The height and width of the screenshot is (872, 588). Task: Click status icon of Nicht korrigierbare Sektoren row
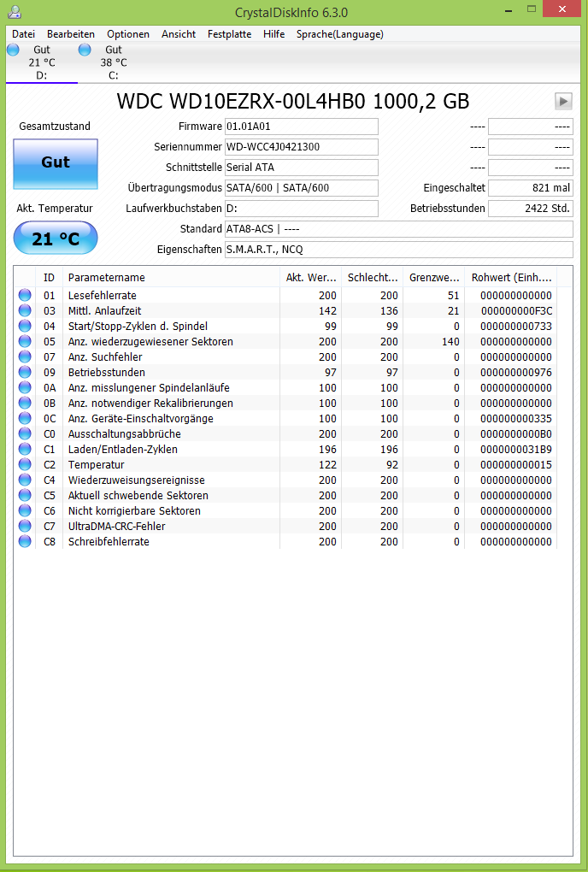(x=25, y=510)
